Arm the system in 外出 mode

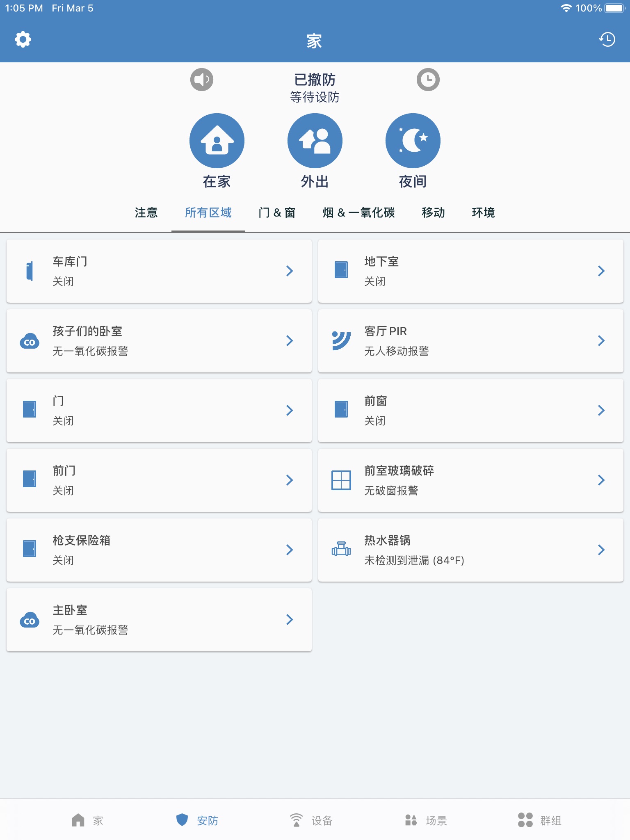tap(315, 141)
